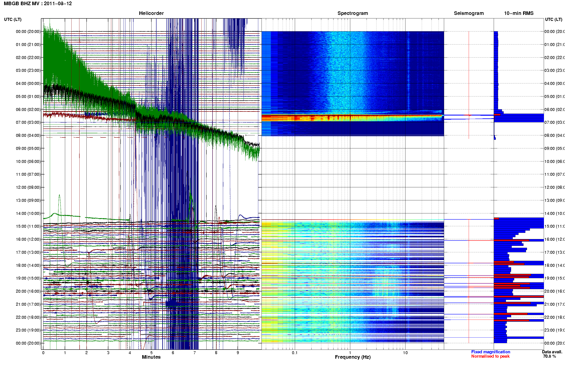Click the left '17:00 (13:00)' time label
The width and height of the screenshot is (588, 368).
(28, 252)
